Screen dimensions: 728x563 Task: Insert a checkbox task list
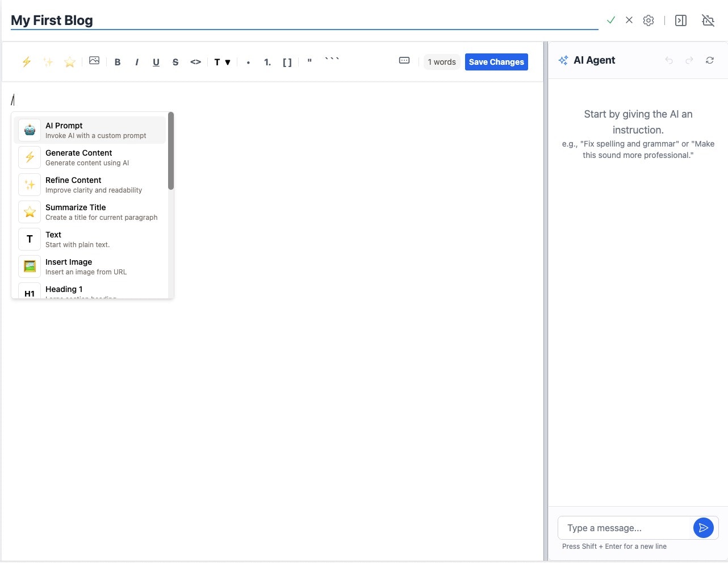point(287,62)
